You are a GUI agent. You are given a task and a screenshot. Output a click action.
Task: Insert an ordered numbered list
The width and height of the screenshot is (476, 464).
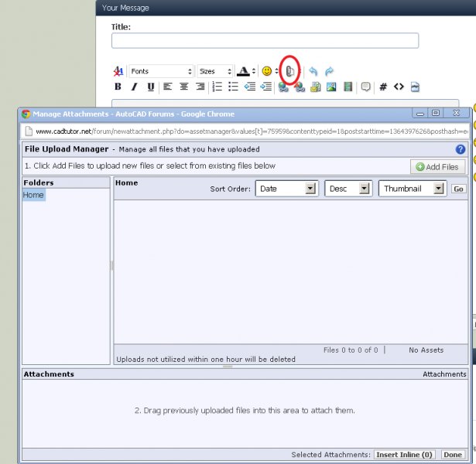pyautogui.click(x=217, y=87)
